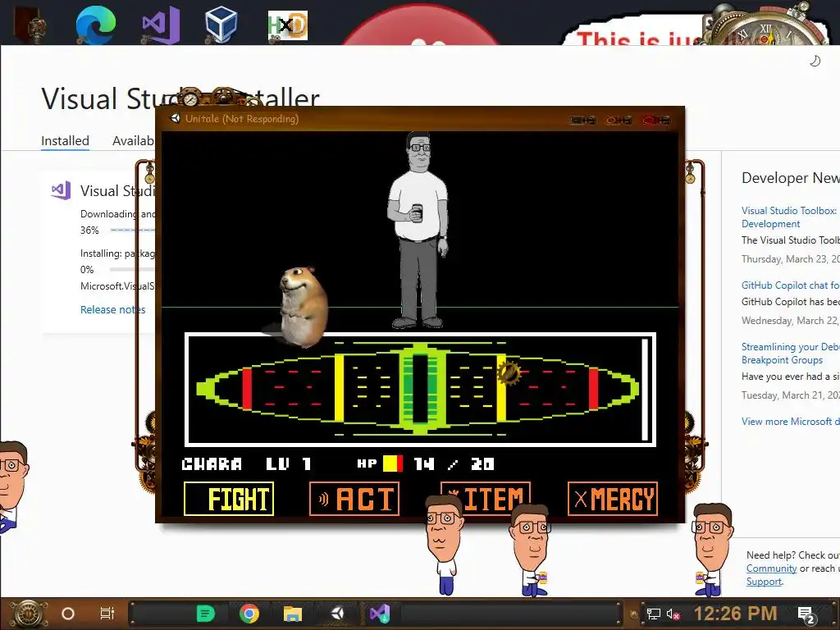Click the View more Microsoft link

(x=790, y=422)
